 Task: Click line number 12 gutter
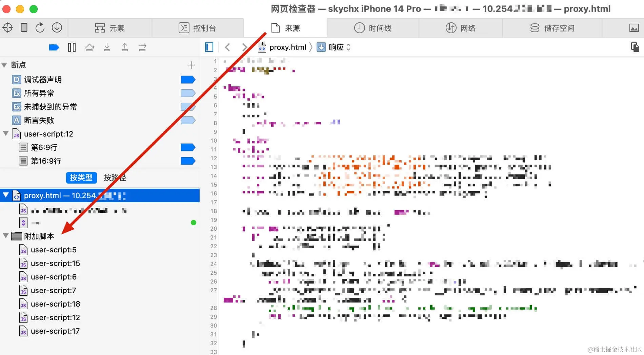pos(213,158)
